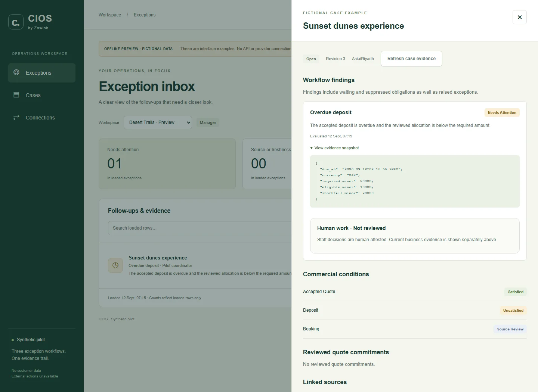Image resolution: width=538 pixels, height=392 pixels.
Task: Click the evidence snapshot JSON block
Action: (415, 181)
